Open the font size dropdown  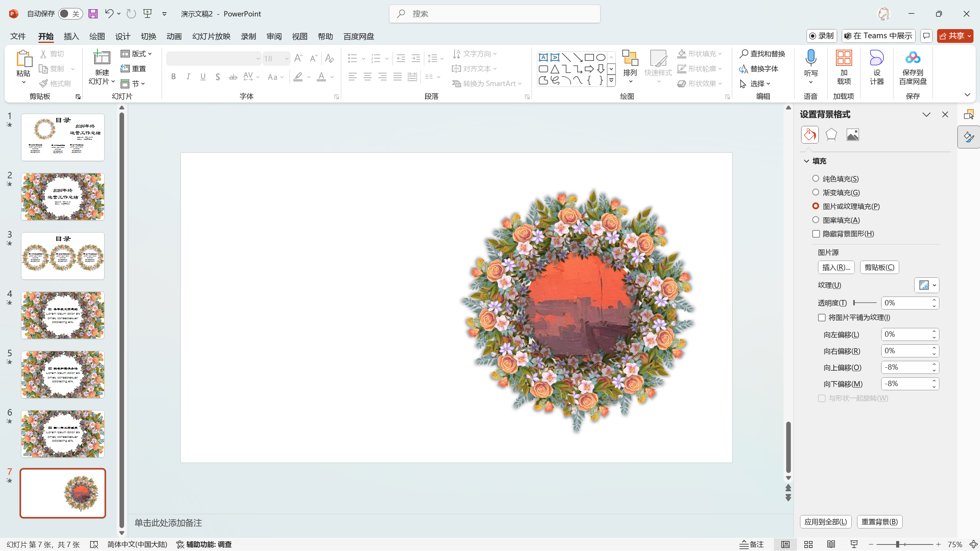click(286, 59)
